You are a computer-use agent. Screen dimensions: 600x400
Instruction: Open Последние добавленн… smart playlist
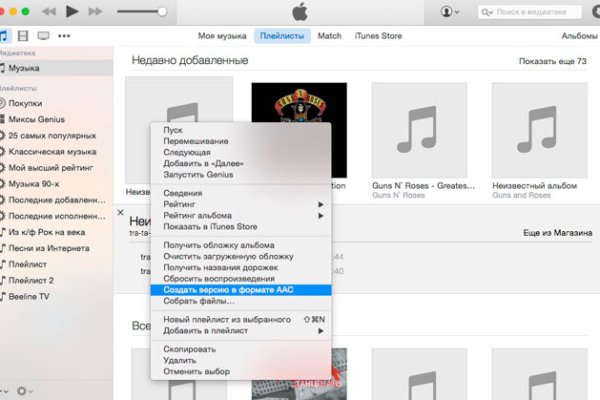[56, 200]
